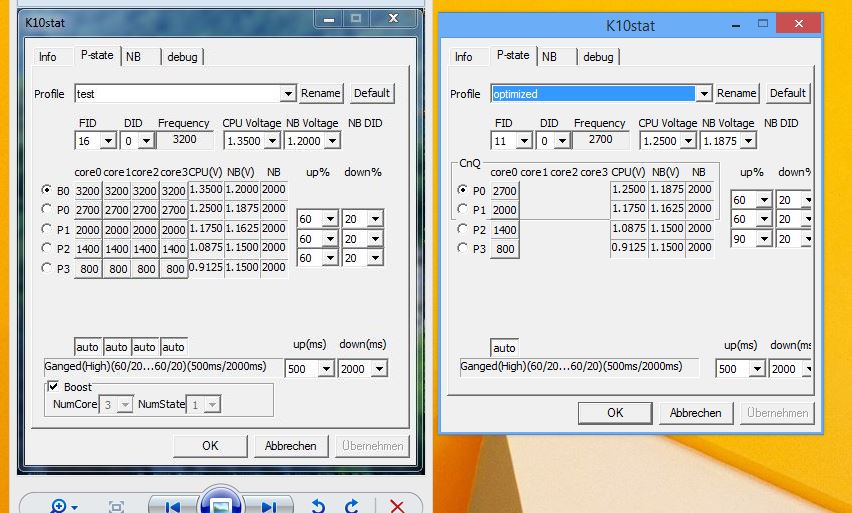Select P1 radio button in right K10stat window
This screenshot has width=852, height=513.
pyautogui.click(x=462, y=209)
